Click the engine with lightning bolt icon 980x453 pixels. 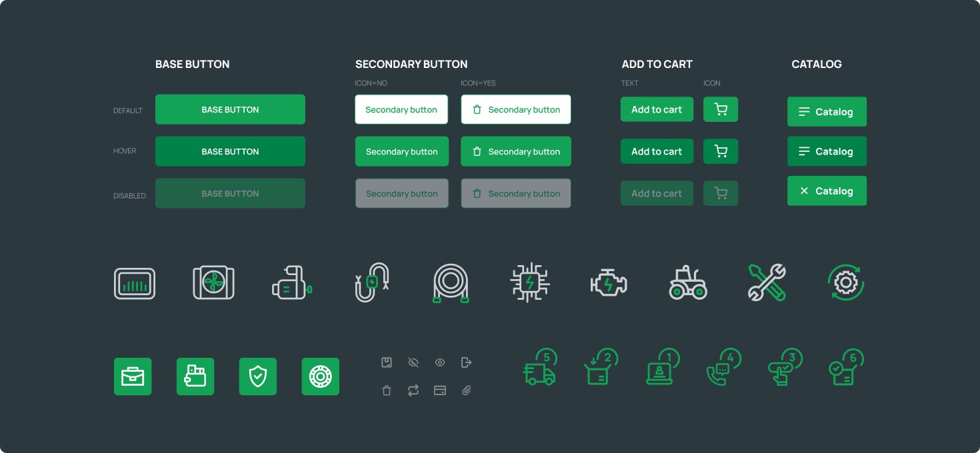pyautogui.click(x=609, y=282)
